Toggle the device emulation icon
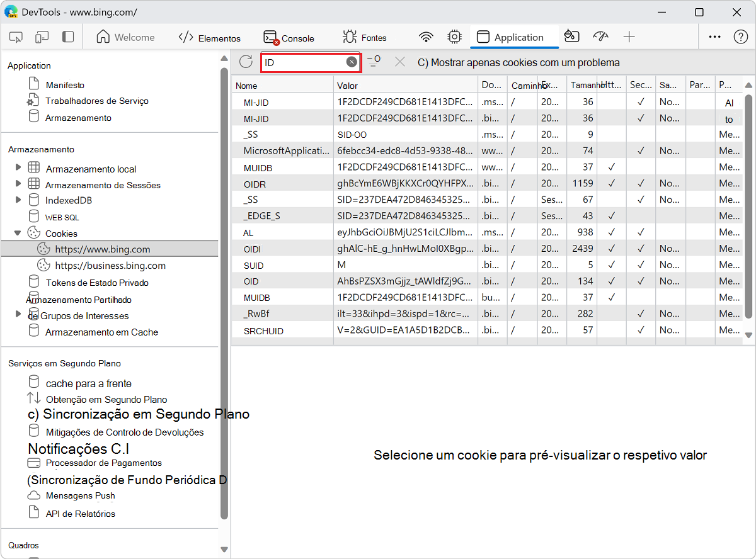 click(x=41, y=37)
